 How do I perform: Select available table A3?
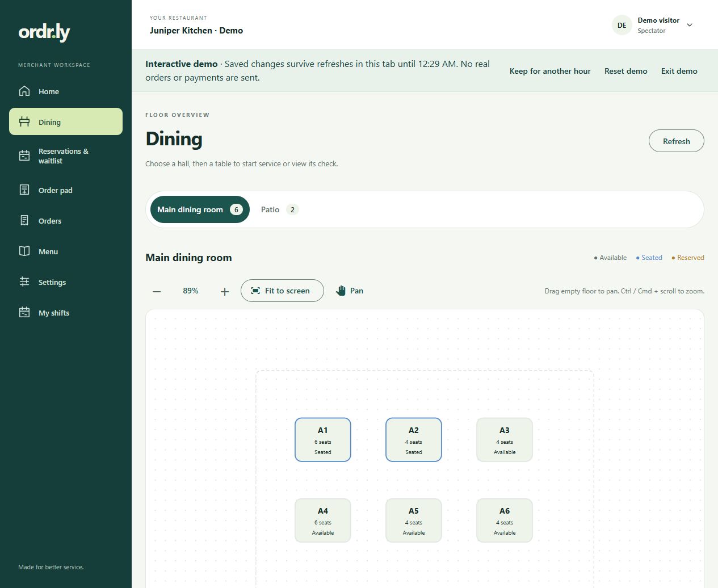click(505, 440)
